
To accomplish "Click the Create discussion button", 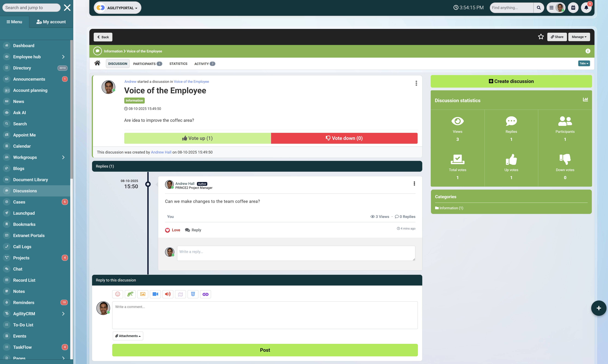I will (511, 81).
